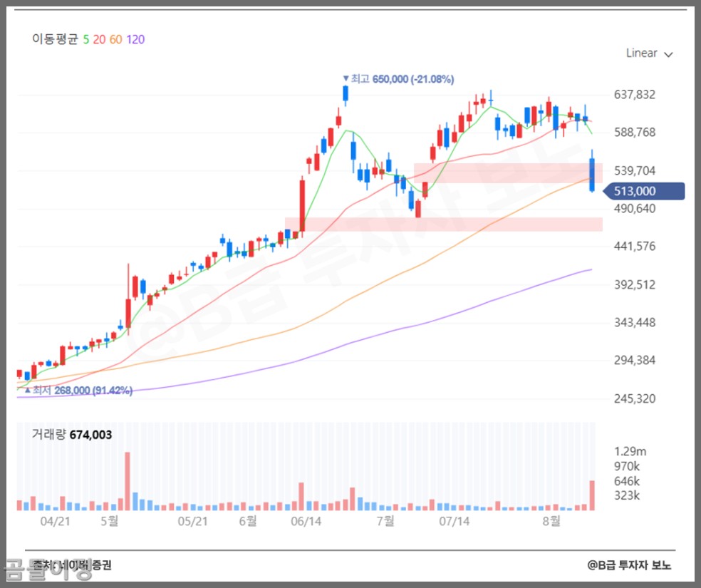Click the 06/14 date label
The width and height of the screenshot is (701, 588).
306,522
